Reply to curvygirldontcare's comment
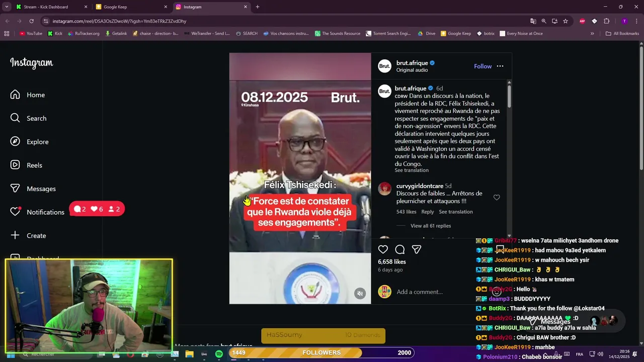The height and width of the screenshot is (362, 644). [x=428, y=212]
